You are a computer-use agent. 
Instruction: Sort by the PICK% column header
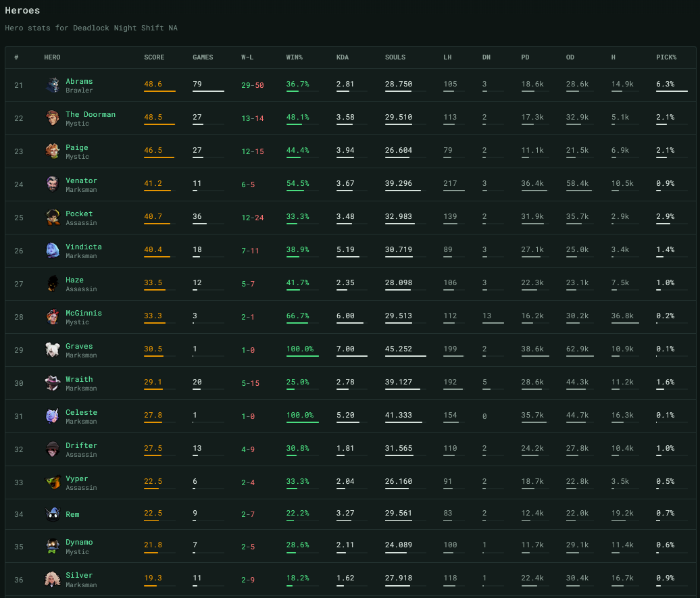(x=666, y=57)
